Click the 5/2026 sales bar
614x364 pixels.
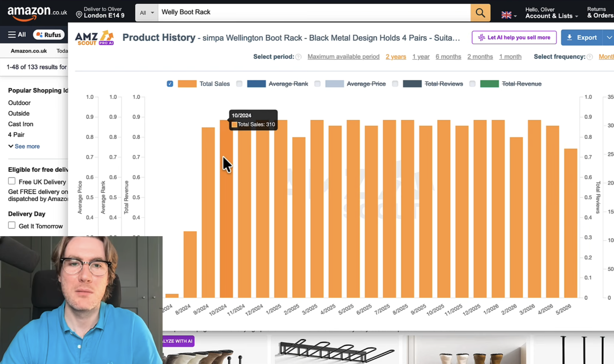coord(571,223)
